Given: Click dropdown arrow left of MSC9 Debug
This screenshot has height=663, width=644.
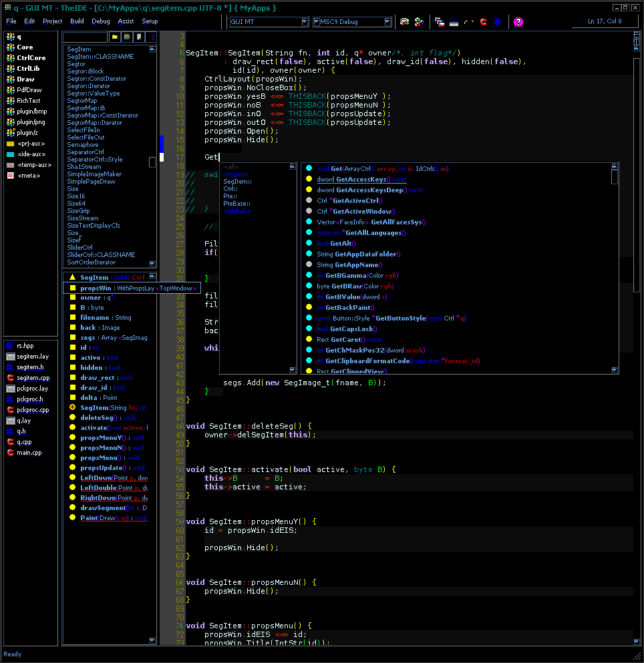Looking at the screenshot, I should coord(315,22).
